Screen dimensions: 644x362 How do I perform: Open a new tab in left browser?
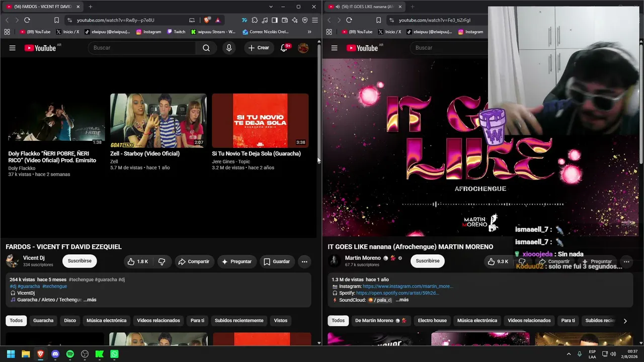coord(91,7)
